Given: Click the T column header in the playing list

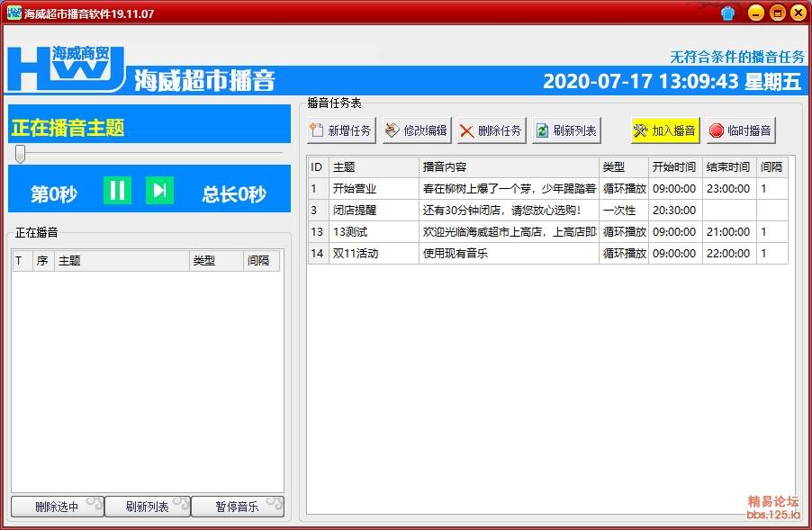Looking at the screenshot, I should point(23,260).
